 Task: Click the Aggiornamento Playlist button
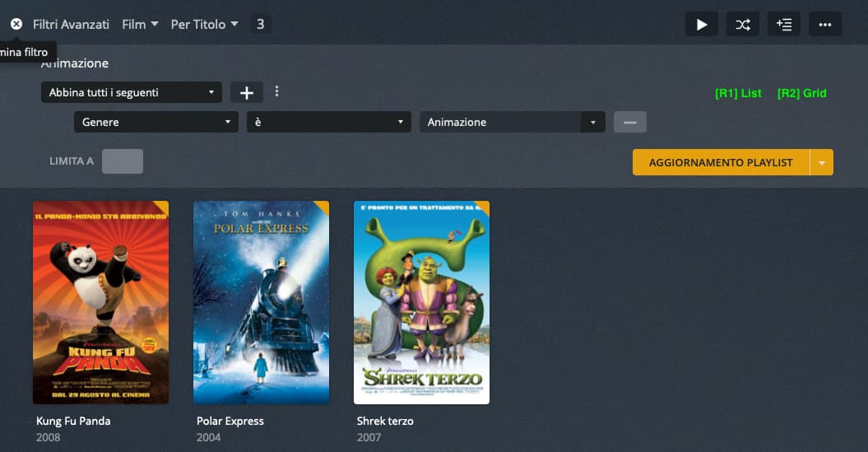[721, 162]
